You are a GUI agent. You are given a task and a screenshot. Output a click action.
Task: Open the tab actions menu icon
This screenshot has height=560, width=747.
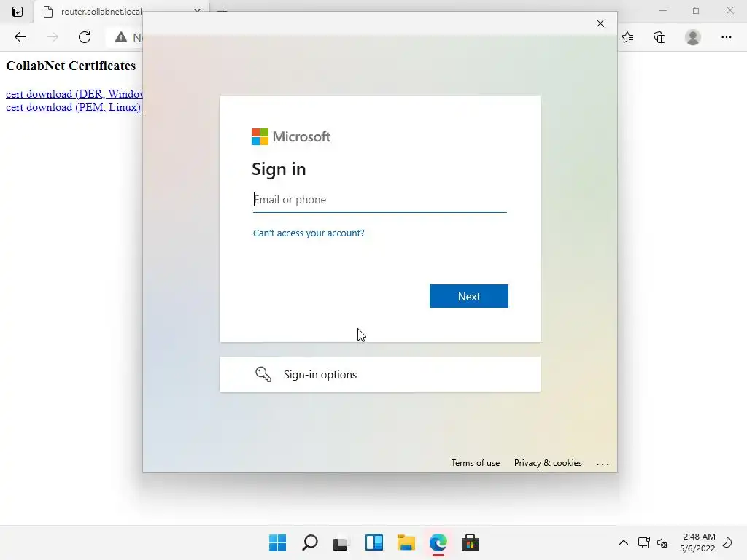tap(18, 12)
